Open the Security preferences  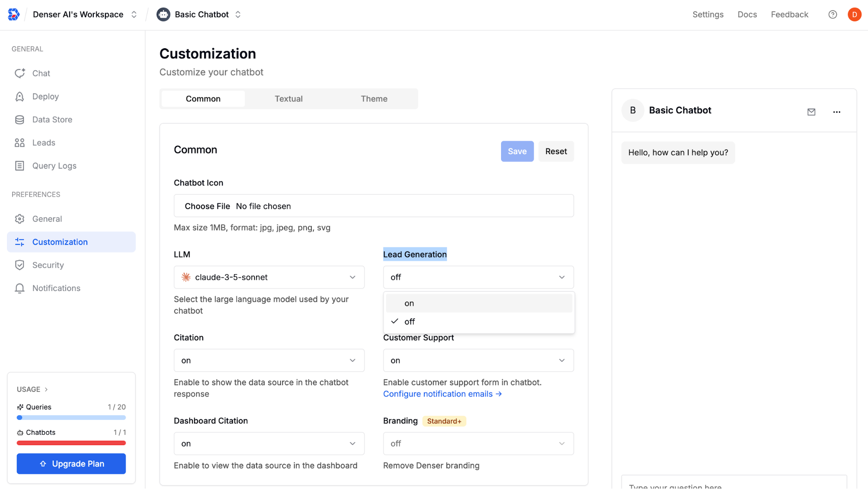(x=48, y=265)
